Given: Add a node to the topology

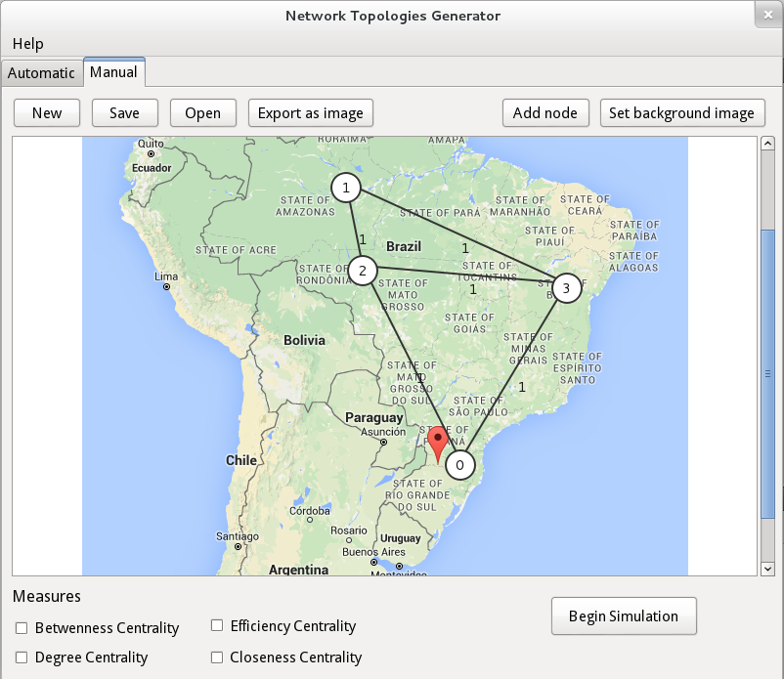Looking at the screenshot, I should [x=545, y=113].
